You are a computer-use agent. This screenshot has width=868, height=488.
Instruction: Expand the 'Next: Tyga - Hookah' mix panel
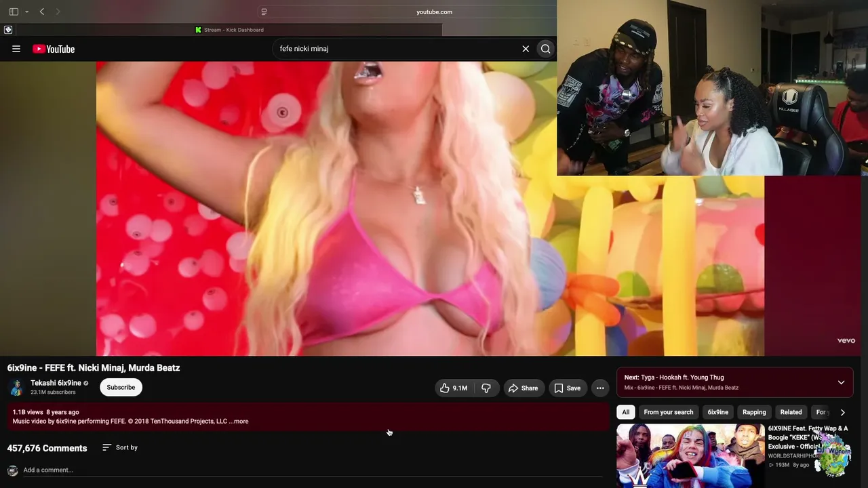841,382
